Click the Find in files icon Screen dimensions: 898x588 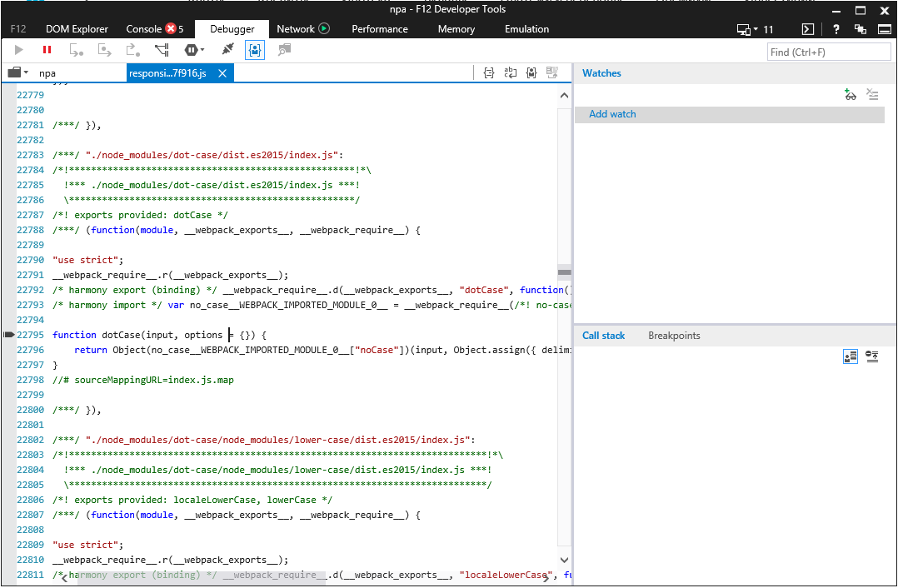pos(283,50)
